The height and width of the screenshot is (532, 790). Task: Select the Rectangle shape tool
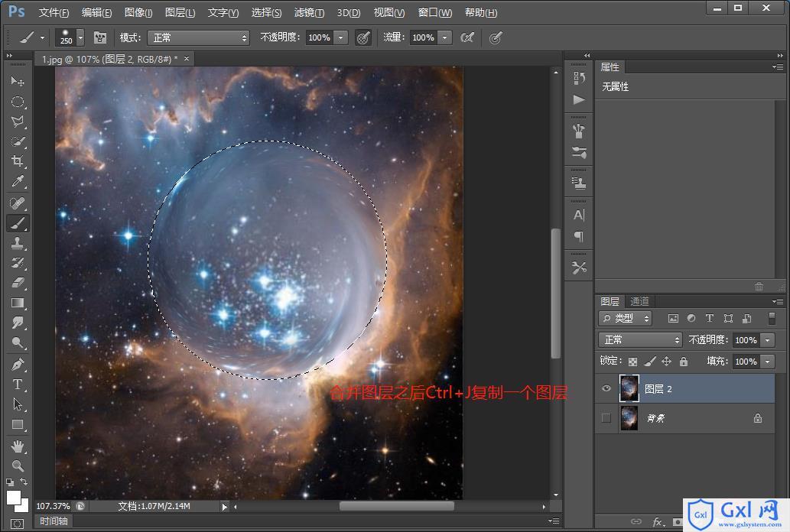[18, 424]
